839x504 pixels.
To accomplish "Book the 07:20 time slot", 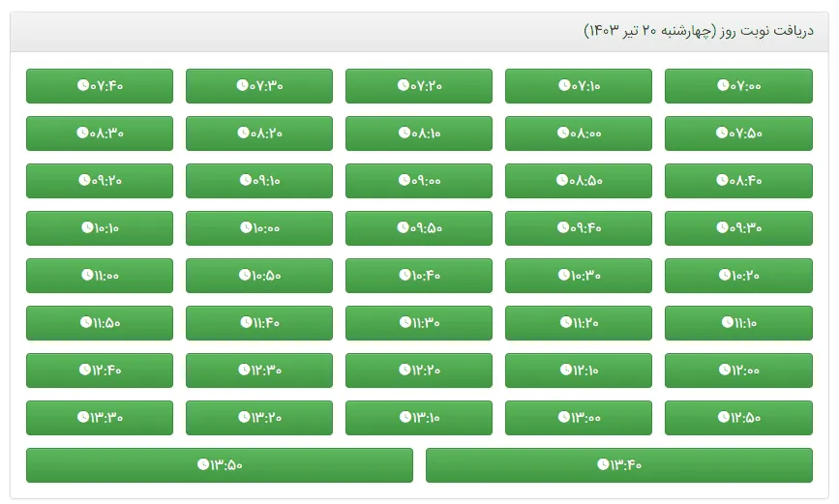I will point(419,86).
